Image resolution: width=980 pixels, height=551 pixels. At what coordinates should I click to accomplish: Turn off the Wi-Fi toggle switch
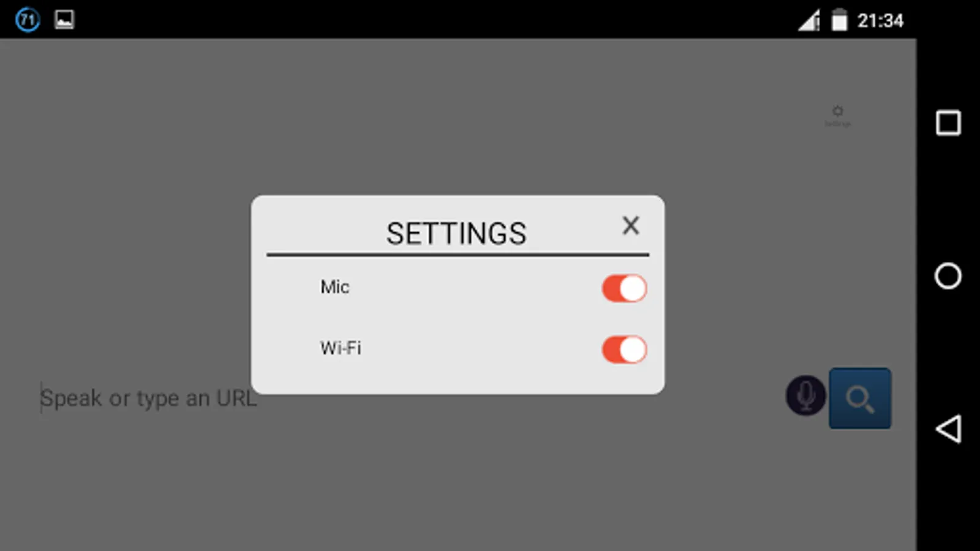point(624,350)
